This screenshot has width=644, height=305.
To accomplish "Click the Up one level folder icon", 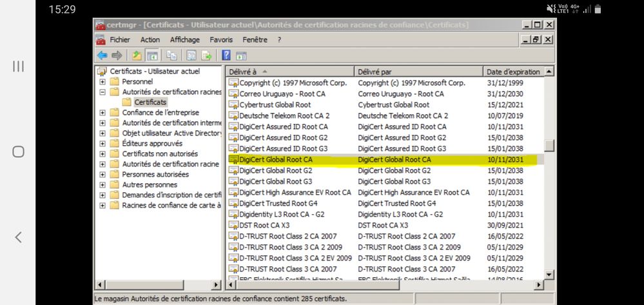I will click(x=137, y=55).
